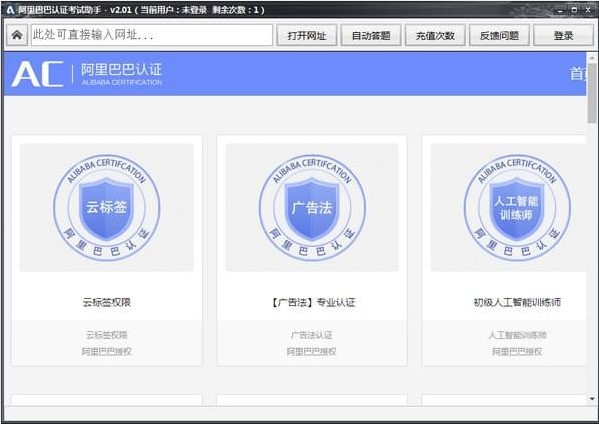Image resolution: width=599 pixels, height=424 pixels.
Task: Start 自动答题 auto answer
Action: coord(371,36)
